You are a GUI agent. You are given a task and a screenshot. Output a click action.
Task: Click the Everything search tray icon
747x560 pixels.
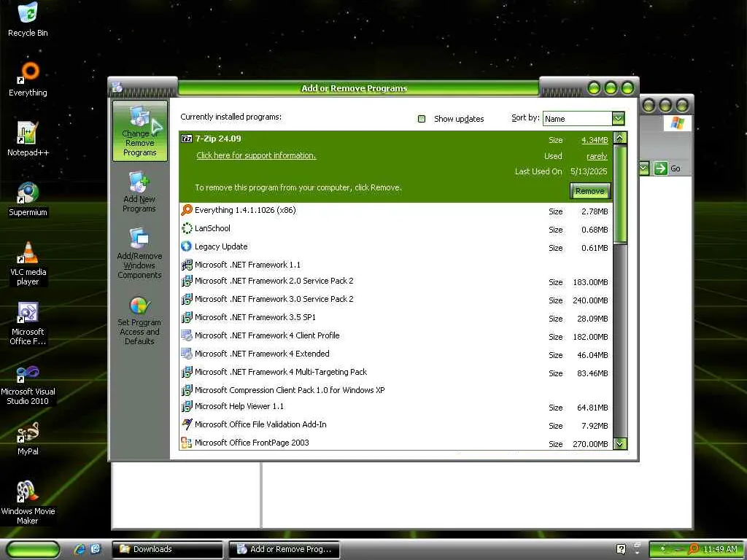click(x=694, y=549)
